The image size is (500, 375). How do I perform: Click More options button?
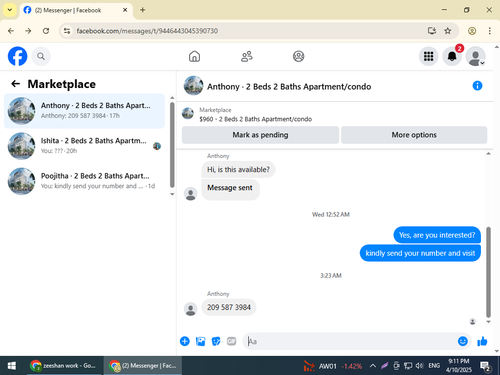[x=414, y=135]
